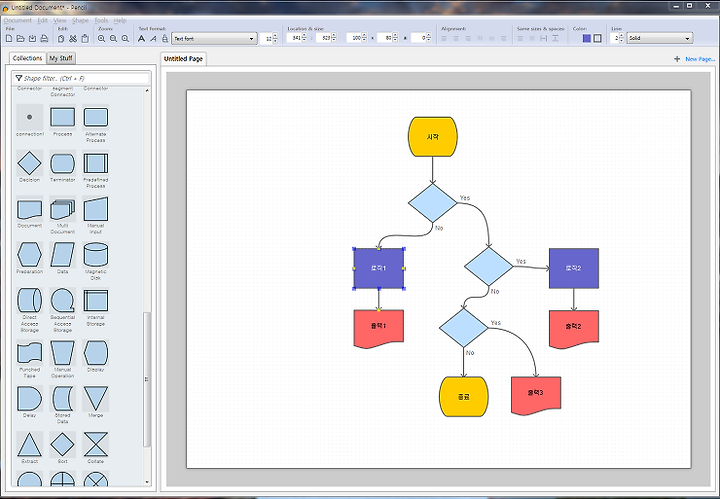
Task: Zoom in using the first magnifier icon
Action: click(x=101, y=39)
